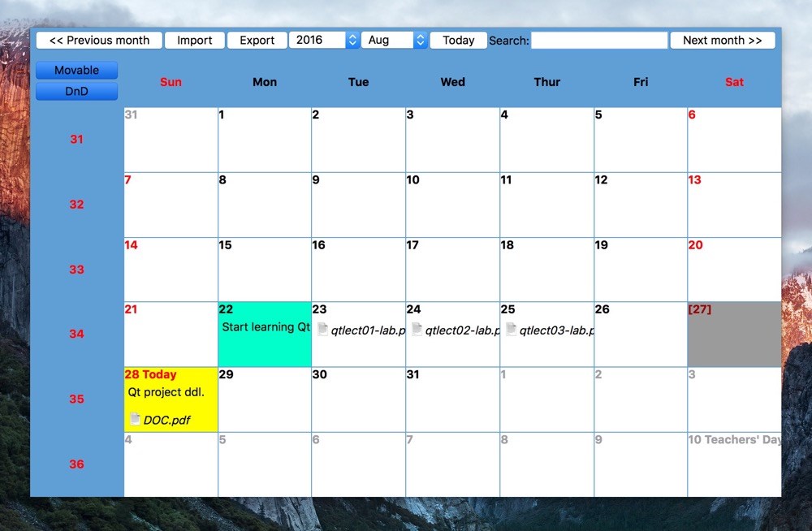The width and height of the screenshot is (812, 531).
Task: Click the gray [27] holiday cell
Action: coord(734,333)
